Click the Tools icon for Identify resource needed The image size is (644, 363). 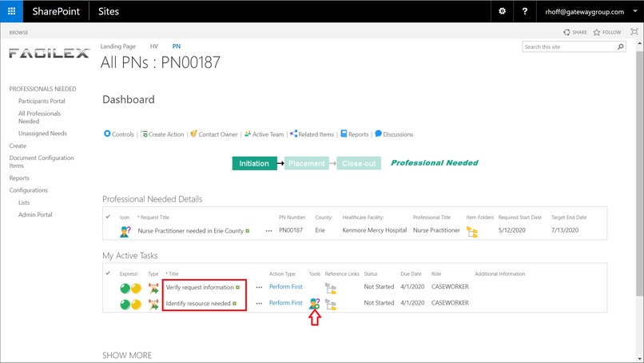tap(315, 304)
